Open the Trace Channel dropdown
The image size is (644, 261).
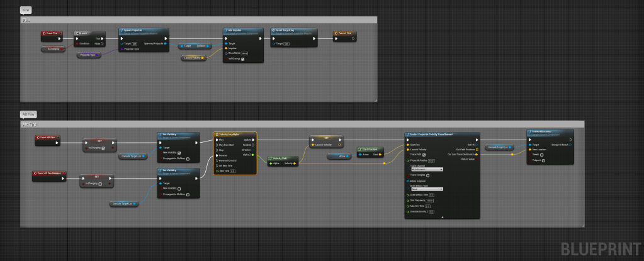point(427,169)
